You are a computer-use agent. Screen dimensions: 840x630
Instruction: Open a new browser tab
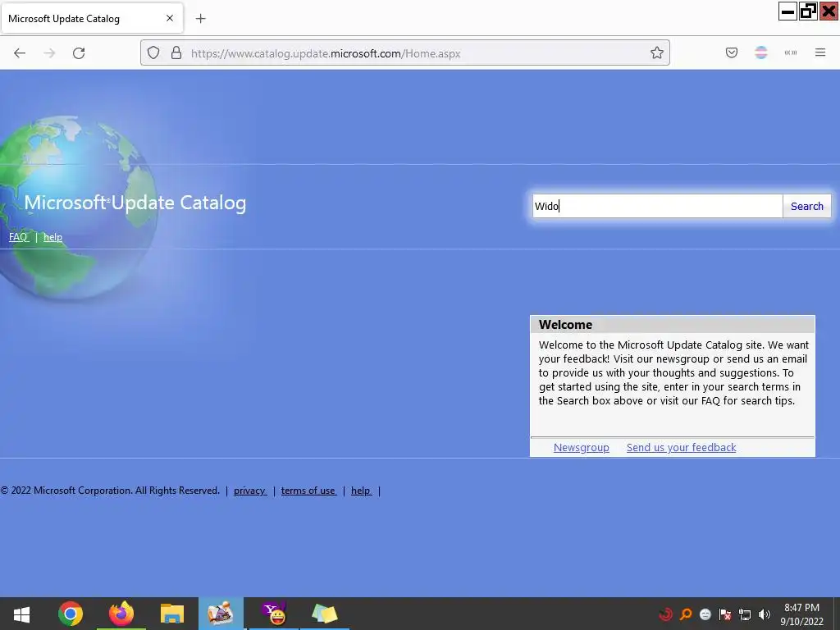pos(200,19)
